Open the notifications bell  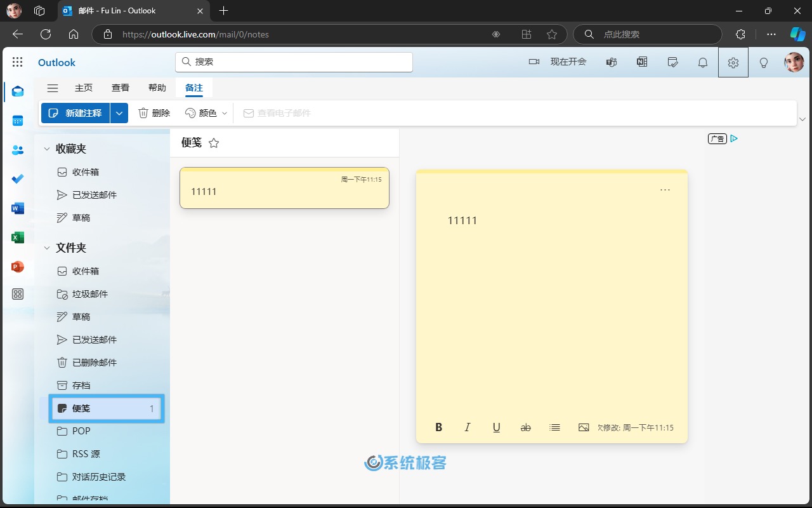(703, 62)
